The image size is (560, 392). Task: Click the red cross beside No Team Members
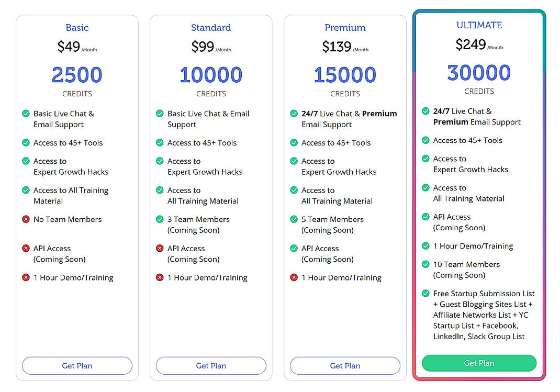pyautogui.click(x=26, y=219)
